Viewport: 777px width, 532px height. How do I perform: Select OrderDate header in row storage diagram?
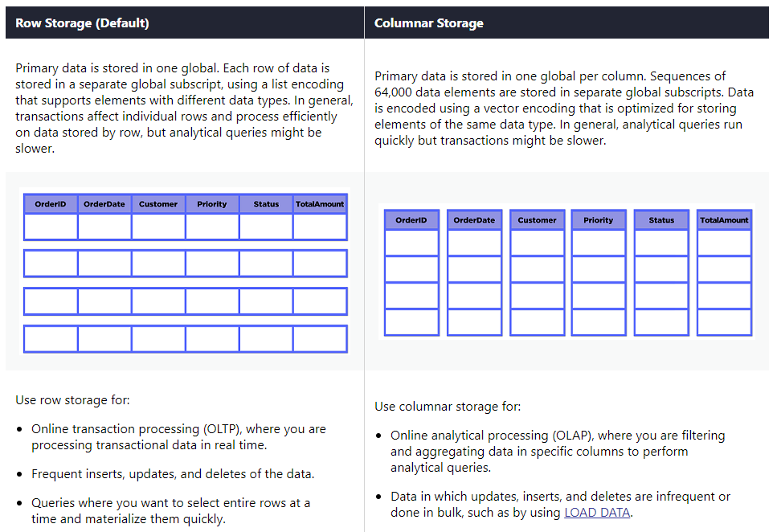(x=104, y=204)
